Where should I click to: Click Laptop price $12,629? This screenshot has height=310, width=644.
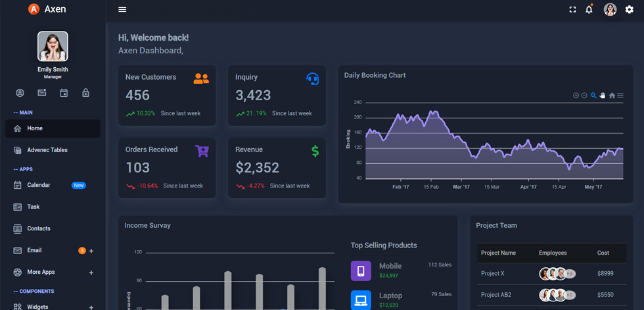click(388, 305)
